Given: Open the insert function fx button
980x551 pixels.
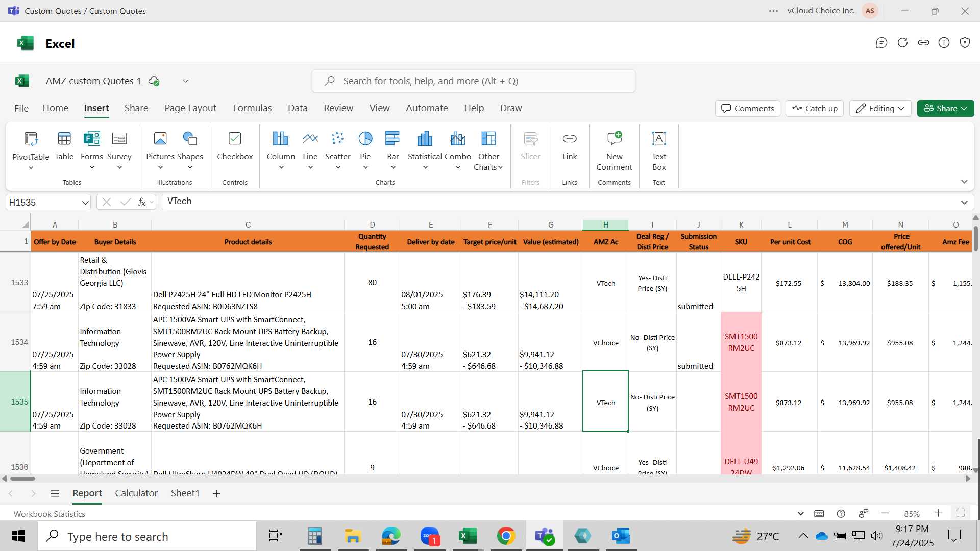Looking at the screenshot, I should (142, 202).
